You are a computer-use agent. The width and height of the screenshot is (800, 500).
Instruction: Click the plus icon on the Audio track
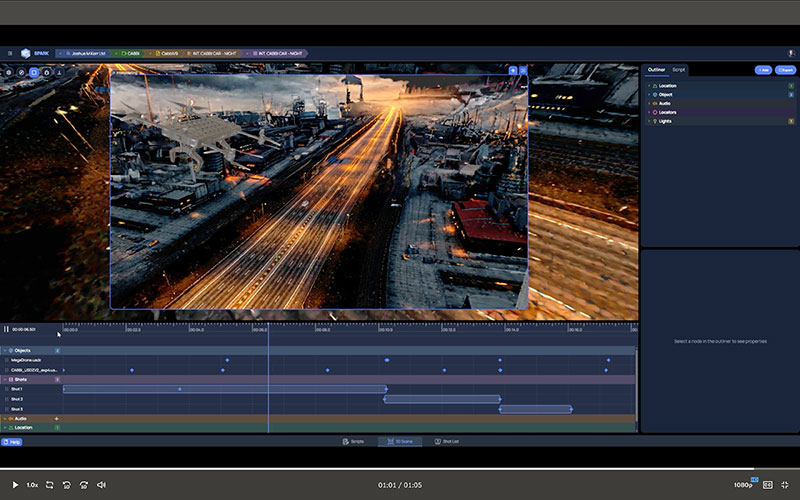click(56, 418)
